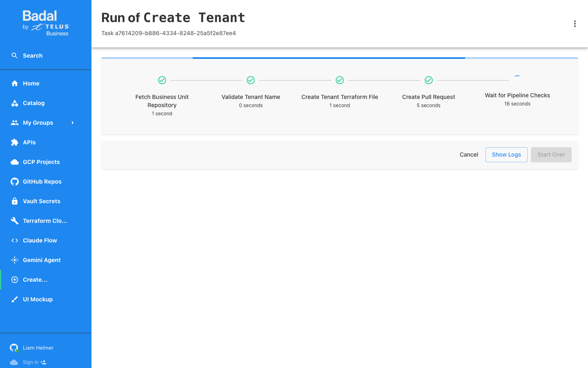Image resolution: width=588 pixels, height=368 pixels.
Task: Cancel the running task
Action: coord(469,155)
